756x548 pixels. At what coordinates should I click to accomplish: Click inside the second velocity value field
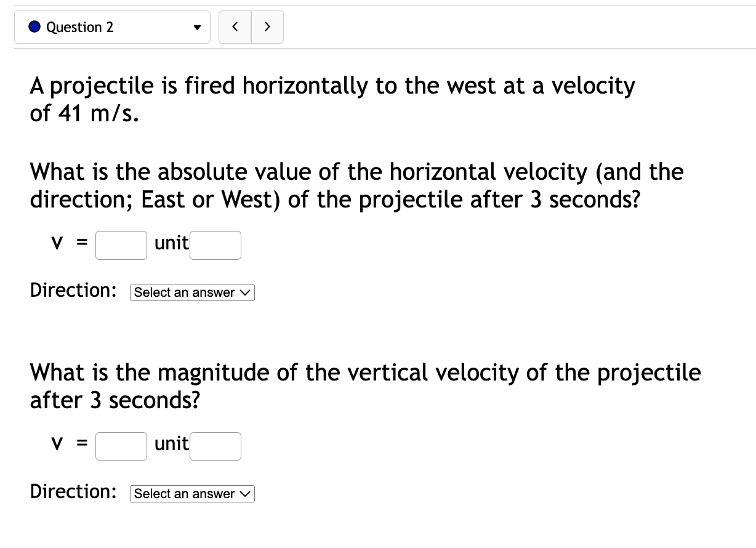(121, 446)
